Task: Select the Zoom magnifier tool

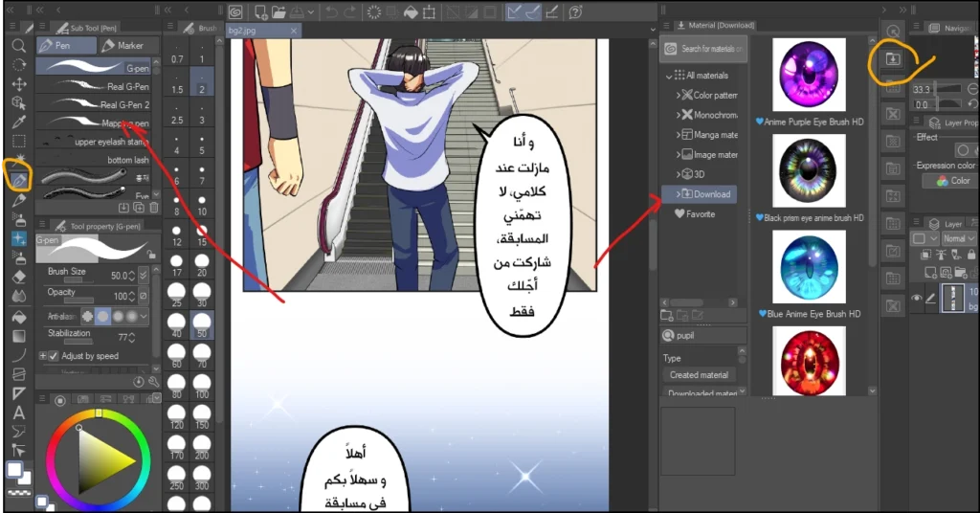Action: 19,46
